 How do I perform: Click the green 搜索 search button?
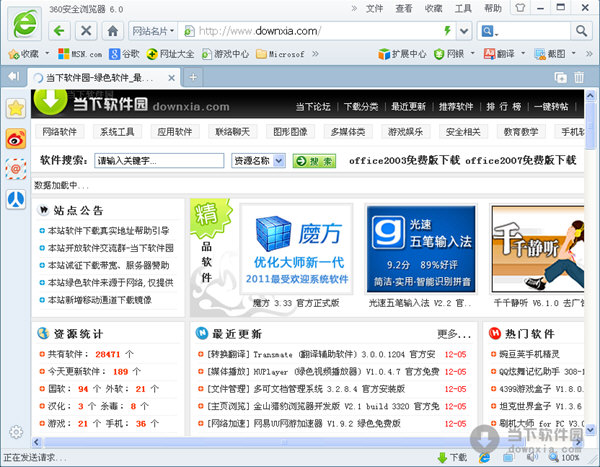pyautogui.click(x=314, y=161)
